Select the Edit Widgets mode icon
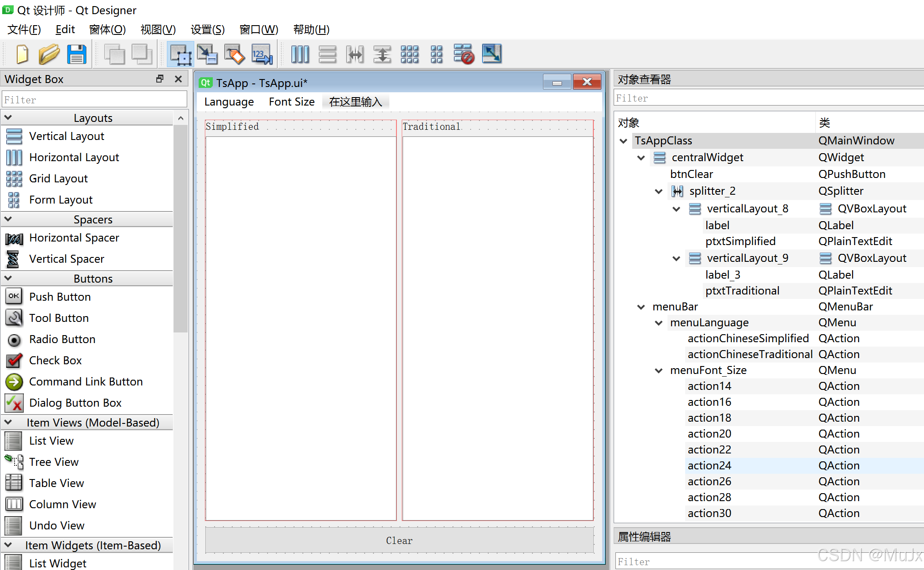The height and width of the screenshot is (570, 924). (181, 55)
